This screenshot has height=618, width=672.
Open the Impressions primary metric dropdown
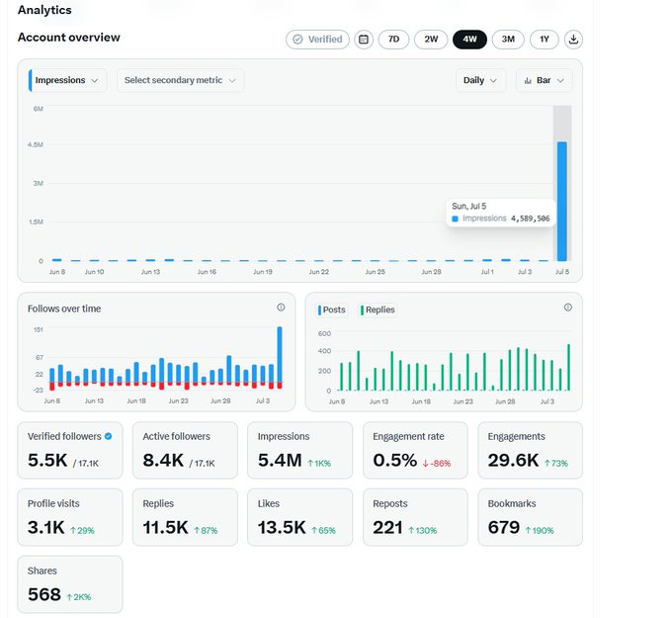tap(67, 80)
